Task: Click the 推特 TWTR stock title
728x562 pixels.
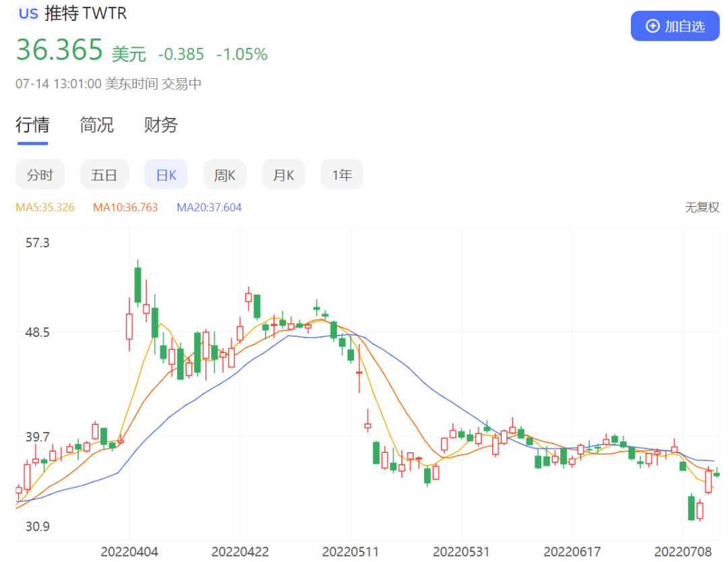Action: (x=86, y=13)
